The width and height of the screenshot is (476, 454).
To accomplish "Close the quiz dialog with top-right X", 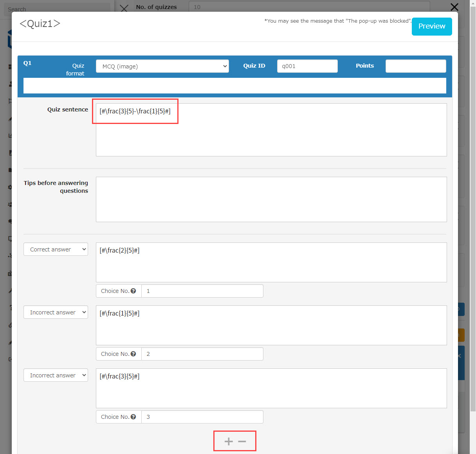I will point(454,7).
